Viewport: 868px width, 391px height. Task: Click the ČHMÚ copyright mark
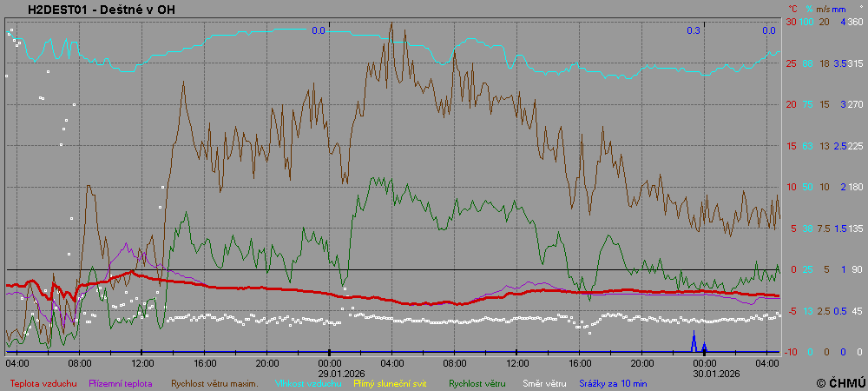(839, 382)
